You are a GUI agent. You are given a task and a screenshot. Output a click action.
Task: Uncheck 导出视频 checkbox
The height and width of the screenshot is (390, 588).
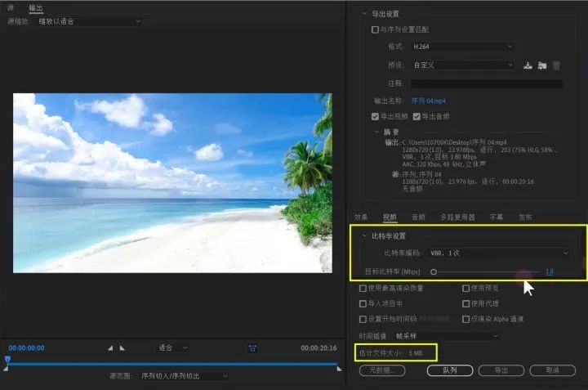pyautogui.click(x=375, y=116)
